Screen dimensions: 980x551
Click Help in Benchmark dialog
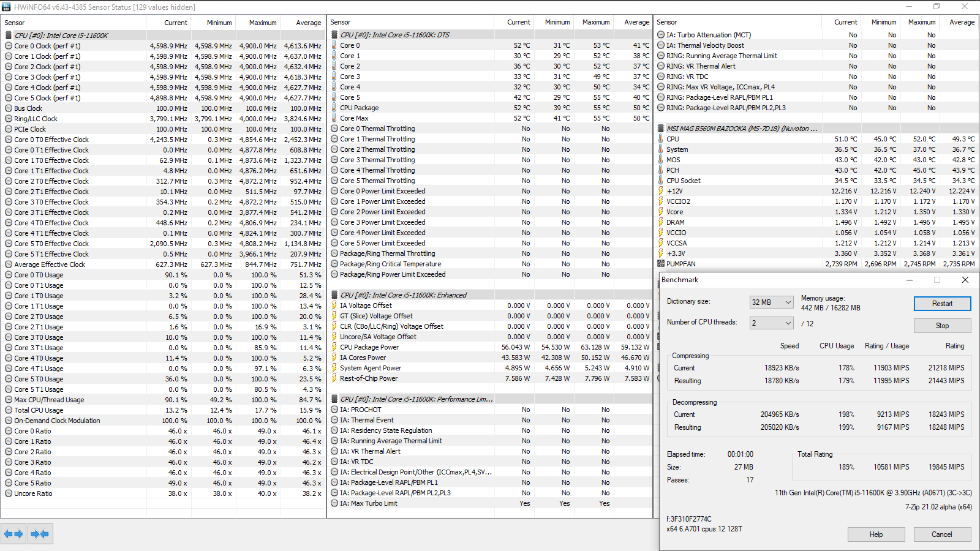click(x=876, y=534)
